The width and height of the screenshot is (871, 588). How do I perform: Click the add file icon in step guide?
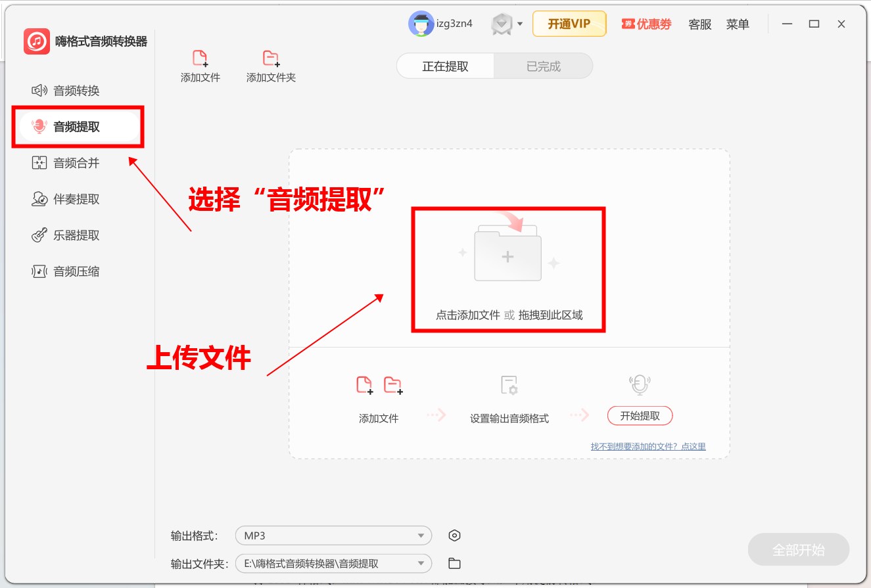click(x=364, y=385)
